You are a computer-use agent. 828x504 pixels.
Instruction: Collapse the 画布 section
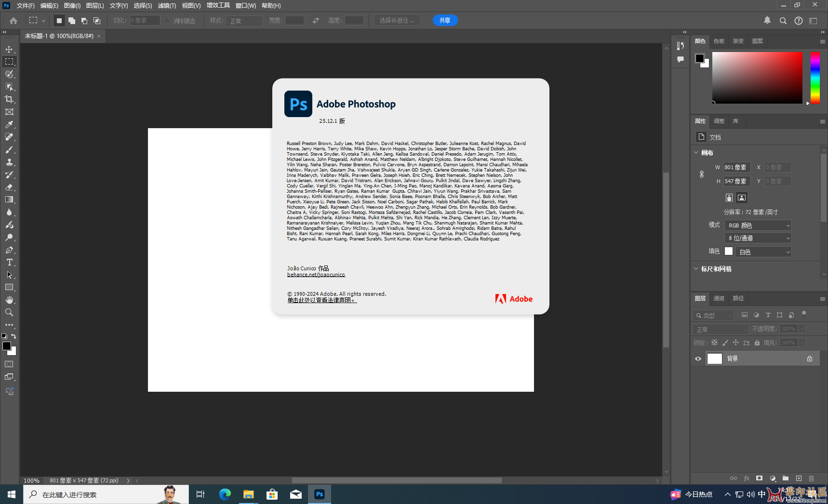point(696,153)
